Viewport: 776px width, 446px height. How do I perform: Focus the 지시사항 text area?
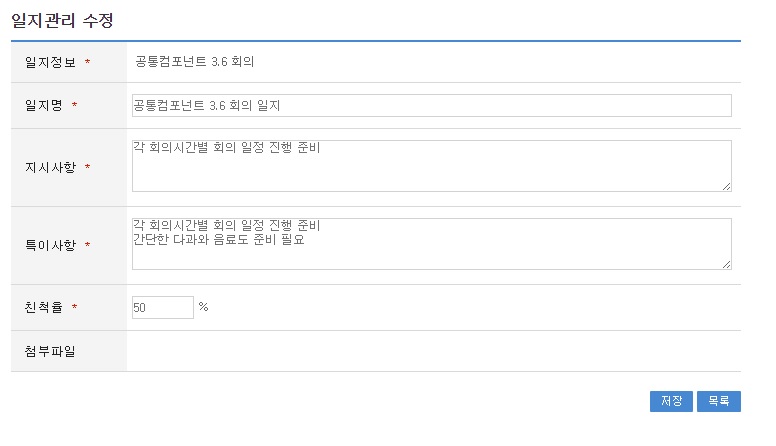pos(431,166)
